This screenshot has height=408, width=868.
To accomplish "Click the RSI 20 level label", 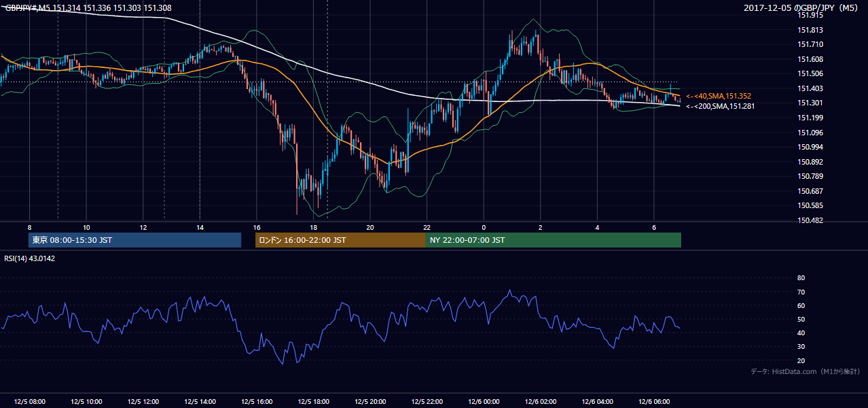I will (801, 360).
